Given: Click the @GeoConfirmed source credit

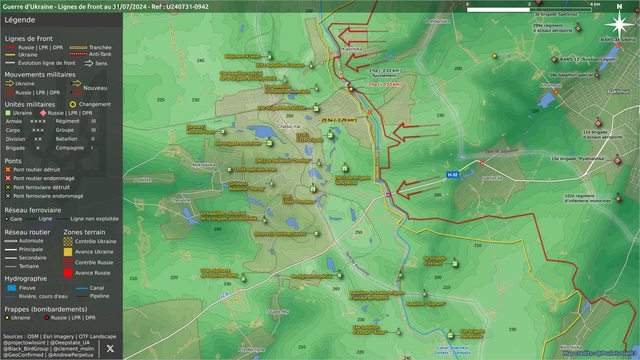Looking at the screenshot, I should [x=23, y=355].
